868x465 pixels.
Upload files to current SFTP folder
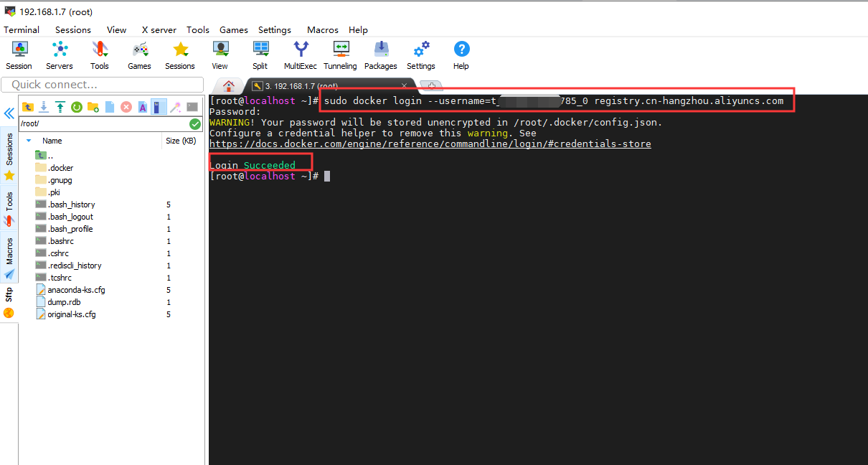60,107
